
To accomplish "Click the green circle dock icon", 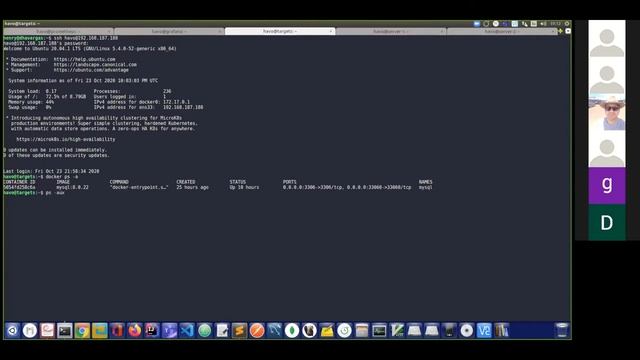I will 204,331.
